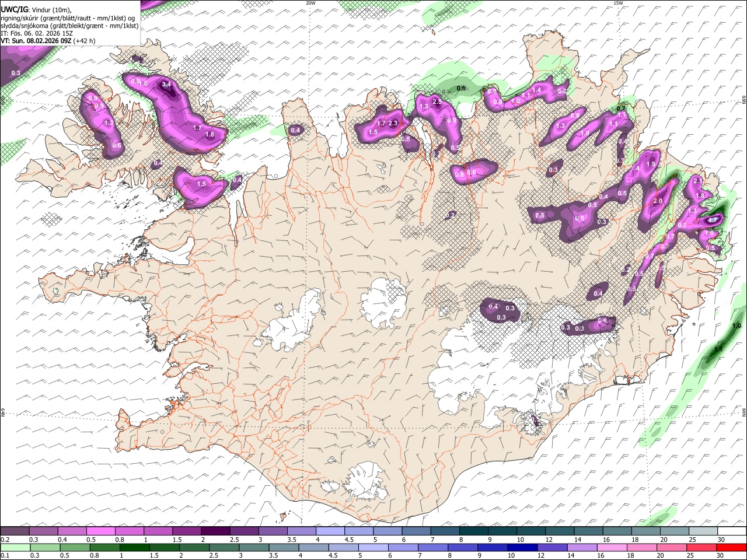Click the bright pink 0.5–0.8 snow legend swatch
747x560 pixels.
100,531
